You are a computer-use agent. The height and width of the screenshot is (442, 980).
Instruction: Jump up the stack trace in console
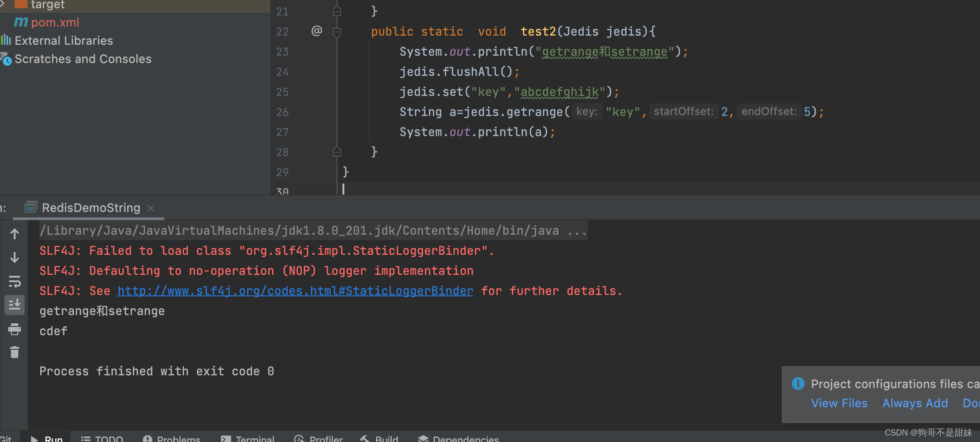(x=15, y=234)
